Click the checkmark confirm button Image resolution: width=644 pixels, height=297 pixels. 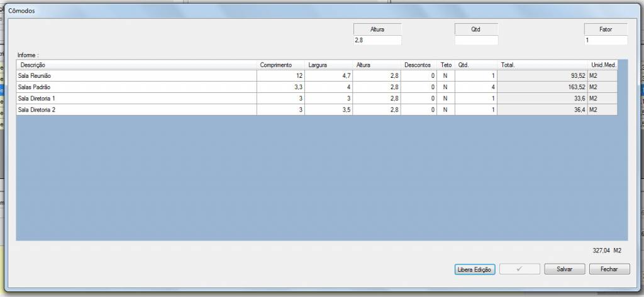coord(519,269)
